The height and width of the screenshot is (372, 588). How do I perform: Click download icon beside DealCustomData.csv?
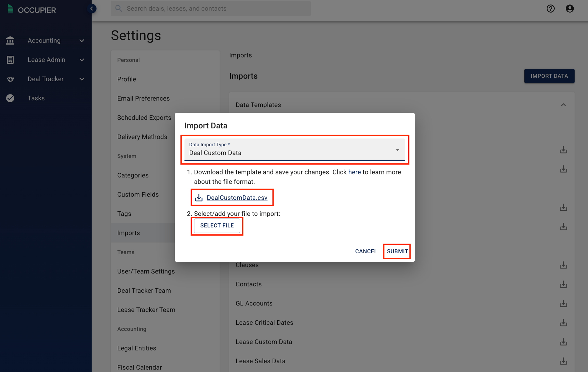[x=199, y=198]
